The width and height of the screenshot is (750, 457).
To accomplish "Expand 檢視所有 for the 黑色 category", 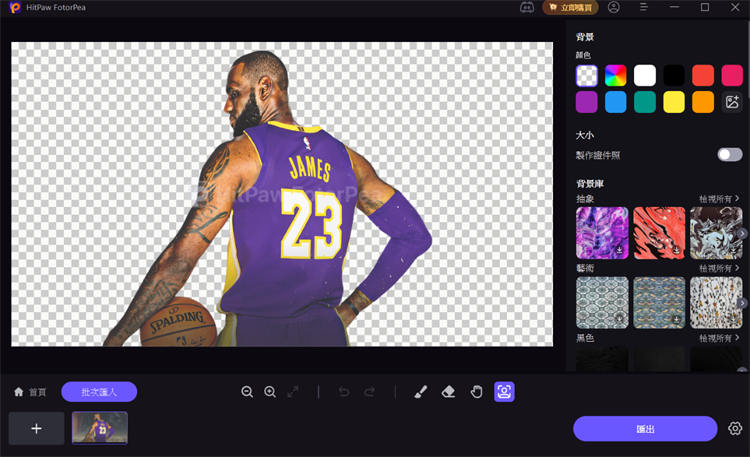I will (x=719, y=338).
